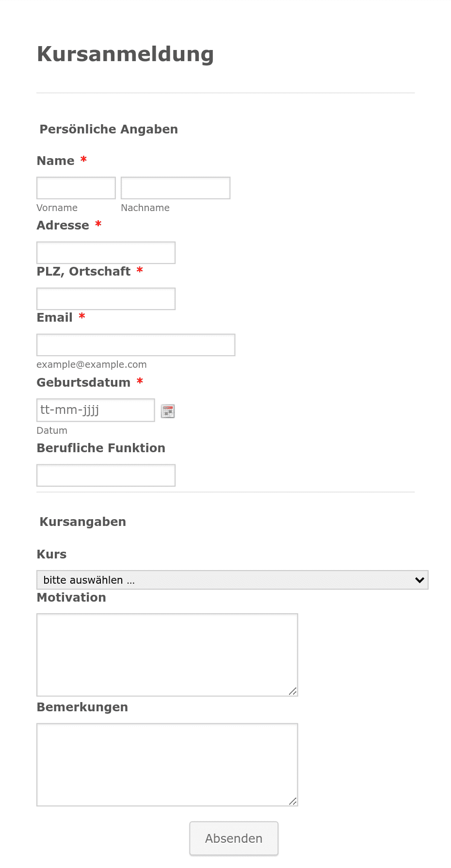Click inside the Motivation text area
Image resolution: width=451 pixels, height=868 pixels.
point(167,655)
